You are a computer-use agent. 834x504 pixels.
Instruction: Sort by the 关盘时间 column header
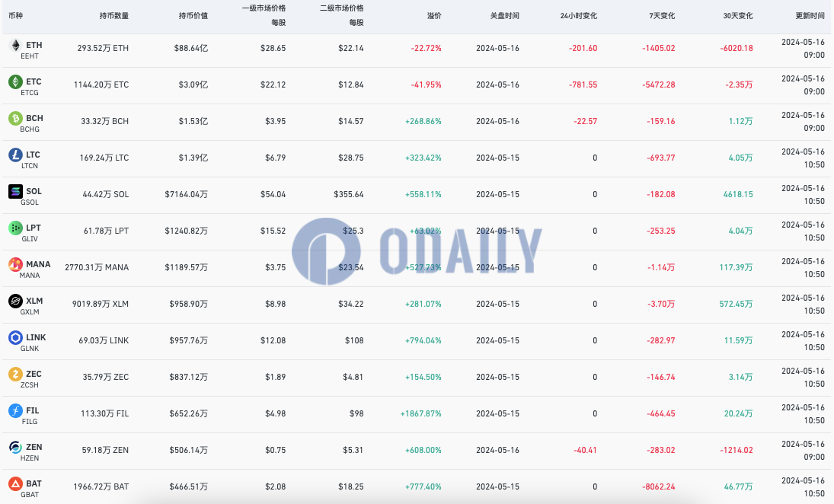504,15
